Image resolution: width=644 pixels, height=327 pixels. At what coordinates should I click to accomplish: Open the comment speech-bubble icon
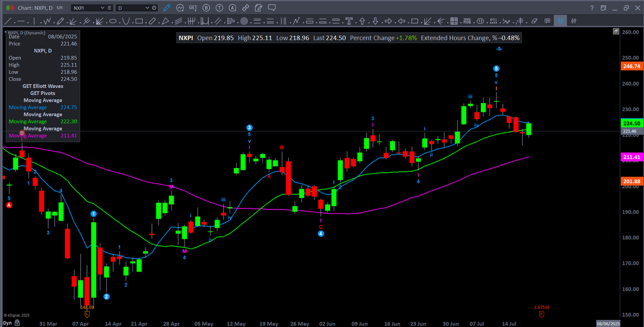point(272,8)
